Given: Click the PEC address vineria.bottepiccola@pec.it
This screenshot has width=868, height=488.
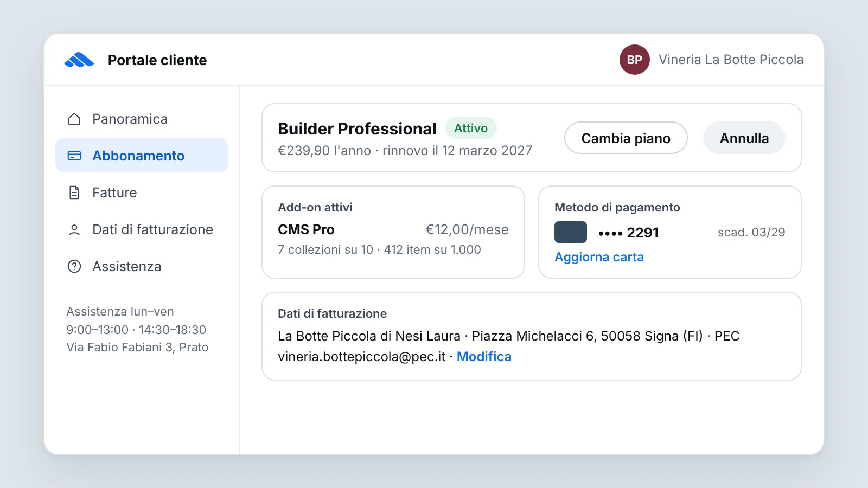Looking at the screenshot, I should tap(362, 357).
